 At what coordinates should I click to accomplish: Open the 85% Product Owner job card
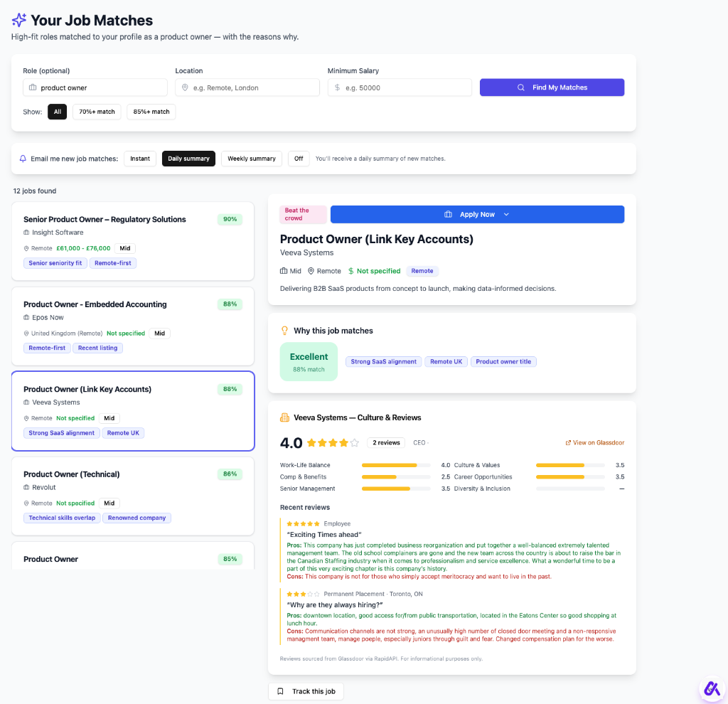133,556
